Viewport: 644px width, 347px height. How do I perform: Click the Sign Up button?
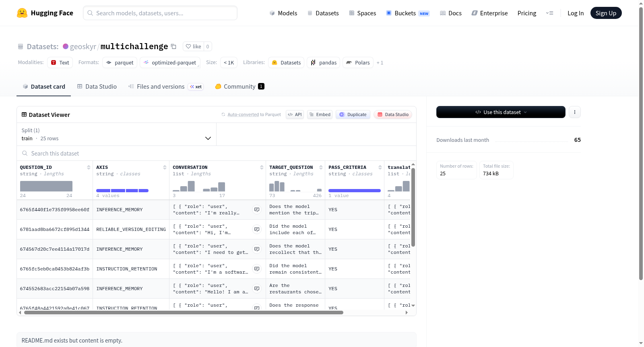click(606, 13)
